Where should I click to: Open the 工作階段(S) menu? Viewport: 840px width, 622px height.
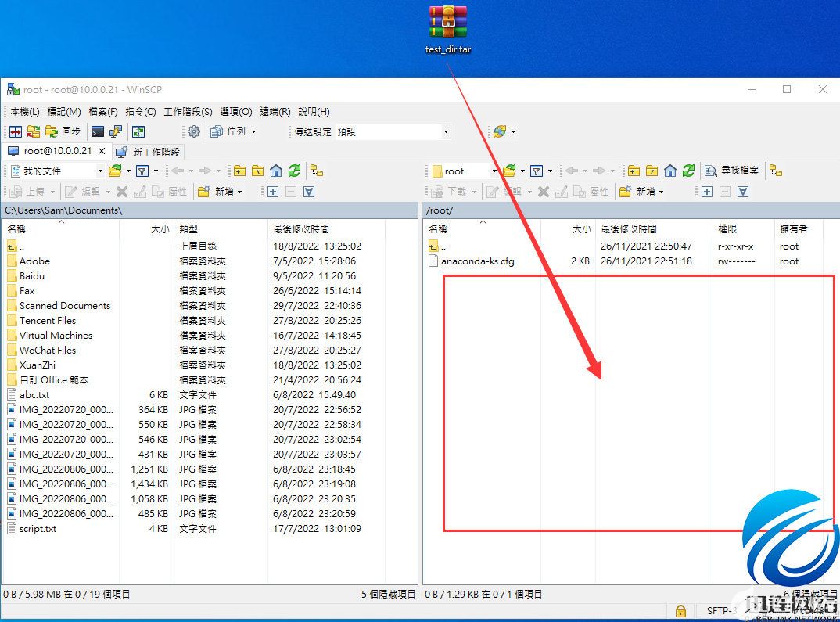188,112
